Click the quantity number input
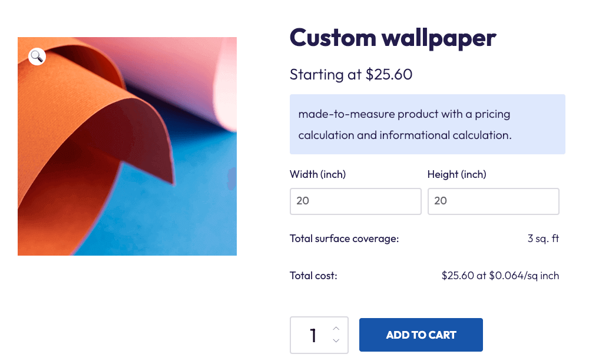 click(313, 335)
